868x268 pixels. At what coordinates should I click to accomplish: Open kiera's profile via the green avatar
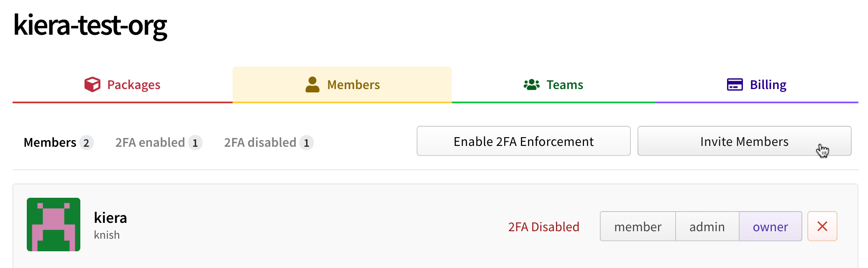(53, 225)
